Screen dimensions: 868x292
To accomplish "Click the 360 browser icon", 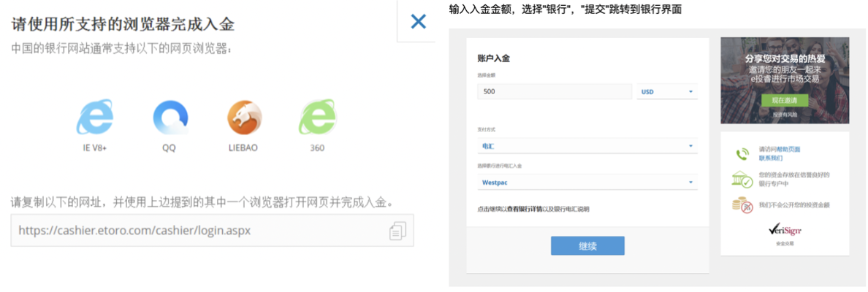I will point(316,118).
